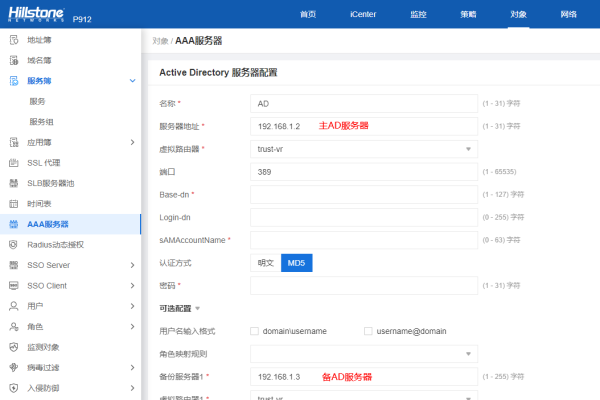
Task: Click the Hillstone Networks logo
Action: 36,14
